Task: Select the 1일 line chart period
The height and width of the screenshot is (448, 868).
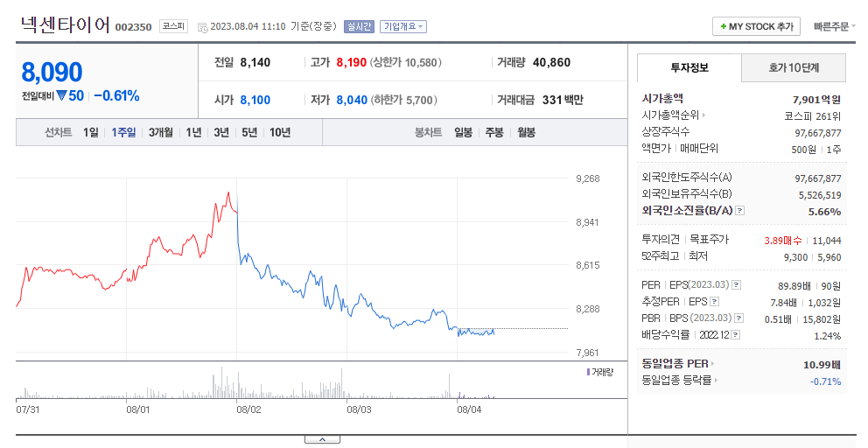Action: pos(91,132)
